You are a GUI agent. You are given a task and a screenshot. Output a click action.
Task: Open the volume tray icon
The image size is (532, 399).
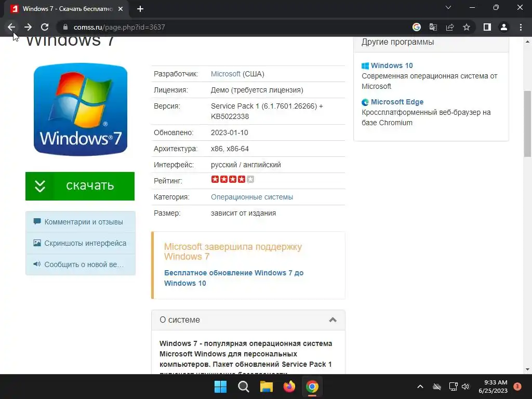click(x=465, y=387)
